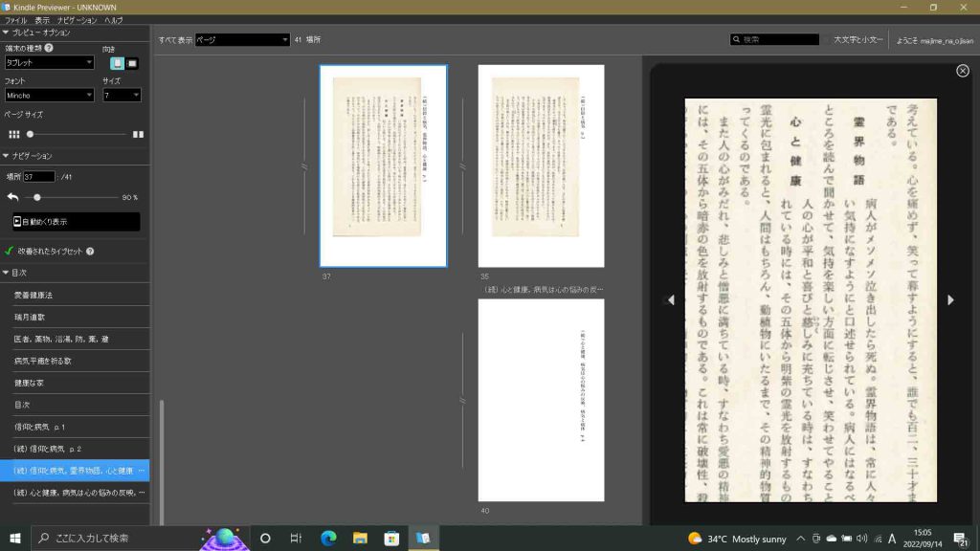Image resolution: width=980 pixels, height=551 pixels.
Task: Click the help icon beside 端末の種類
Action: (49, 48)
